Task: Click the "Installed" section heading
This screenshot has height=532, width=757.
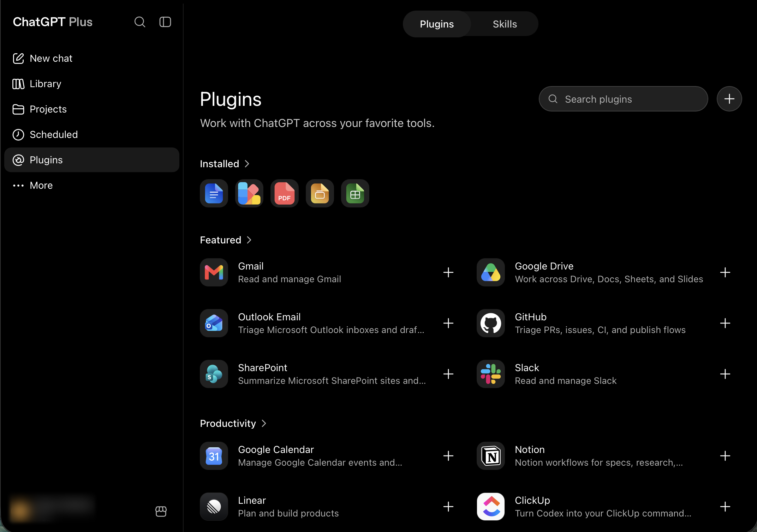Action: (220, 164)
